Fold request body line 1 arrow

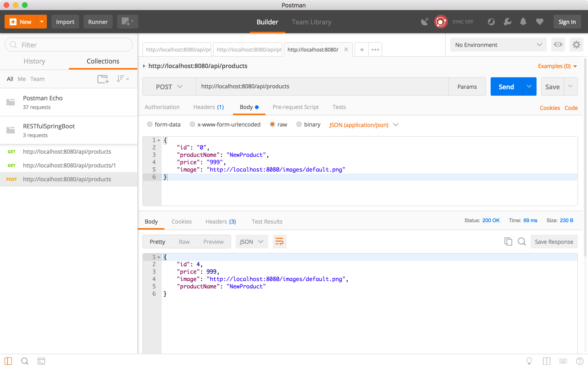coord(159,141)
